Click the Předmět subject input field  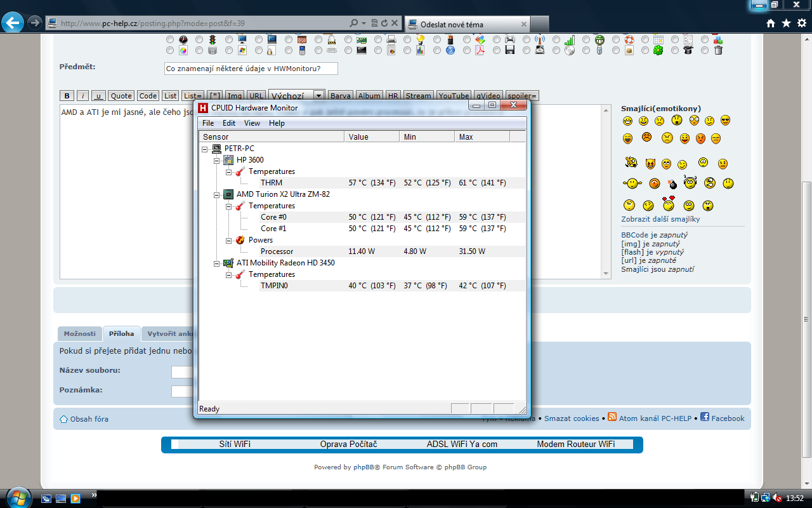click(x=251, y=68)
